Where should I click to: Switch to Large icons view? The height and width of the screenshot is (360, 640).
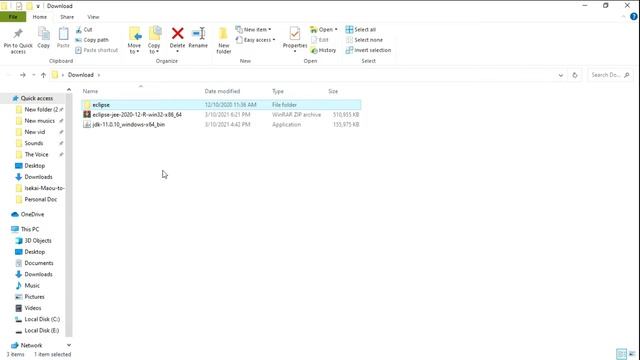click(x=632, y=354)
